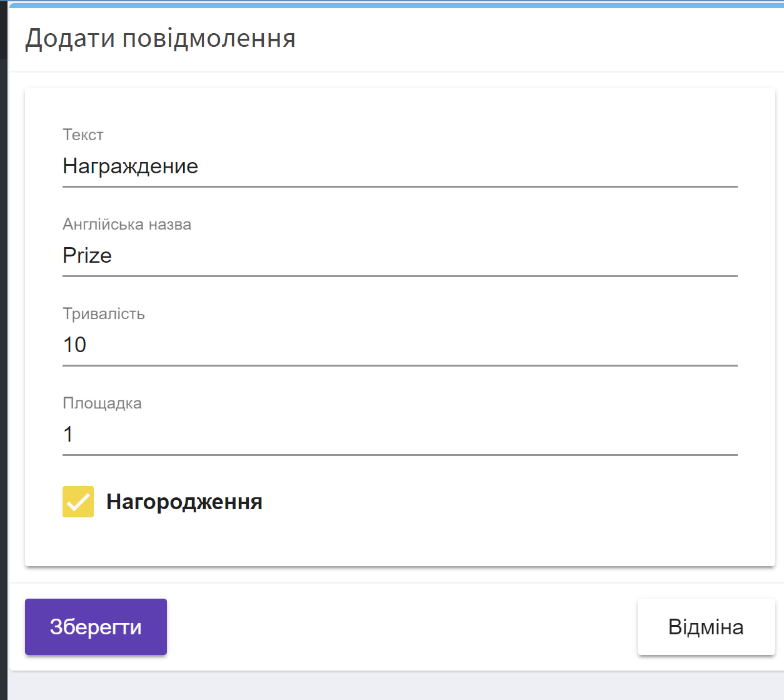The width and height of the screenshot is (784, 700).
Task: Place cursor after the word Награждение
Action: (200, 166)
